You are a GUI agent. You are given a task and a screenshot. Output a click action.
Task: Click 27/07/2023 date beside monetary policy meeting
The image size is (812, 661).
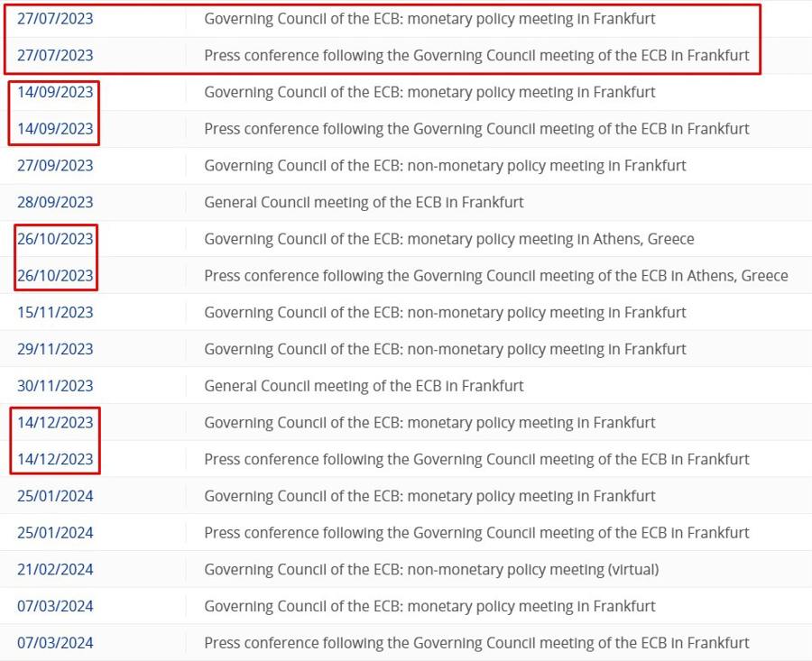(55, 19)
